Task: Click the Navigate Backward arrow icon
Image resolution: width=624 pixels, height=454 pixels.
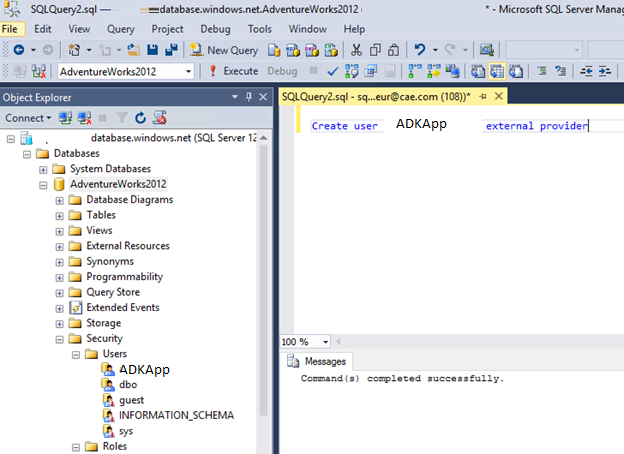Action: click(19, 50)
